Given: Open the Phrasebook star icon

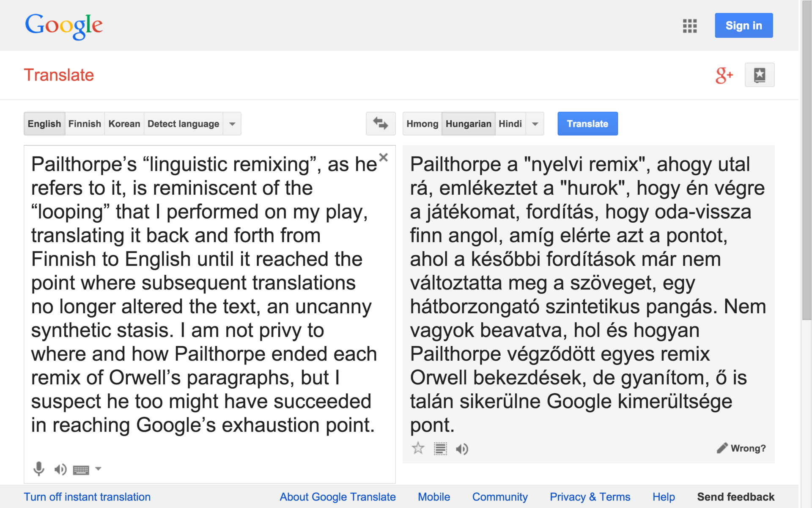Looking at the screenshot, I should [x=760, y=75].
